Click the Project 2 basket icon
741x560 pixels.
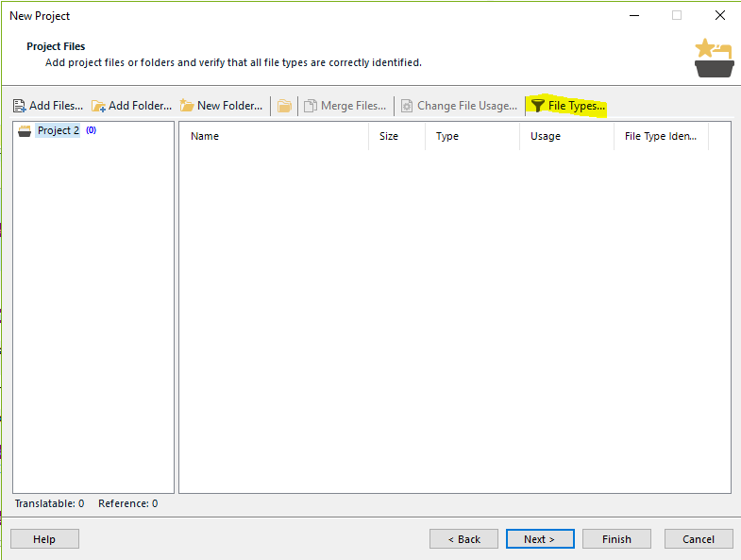[x=25, y=130]
